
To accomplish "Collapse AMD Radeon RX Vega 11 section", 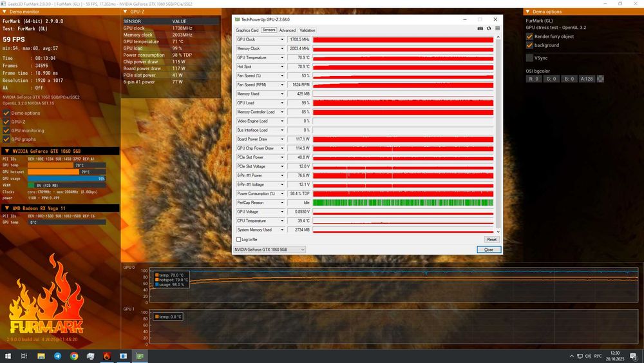I will coord(7,208).
